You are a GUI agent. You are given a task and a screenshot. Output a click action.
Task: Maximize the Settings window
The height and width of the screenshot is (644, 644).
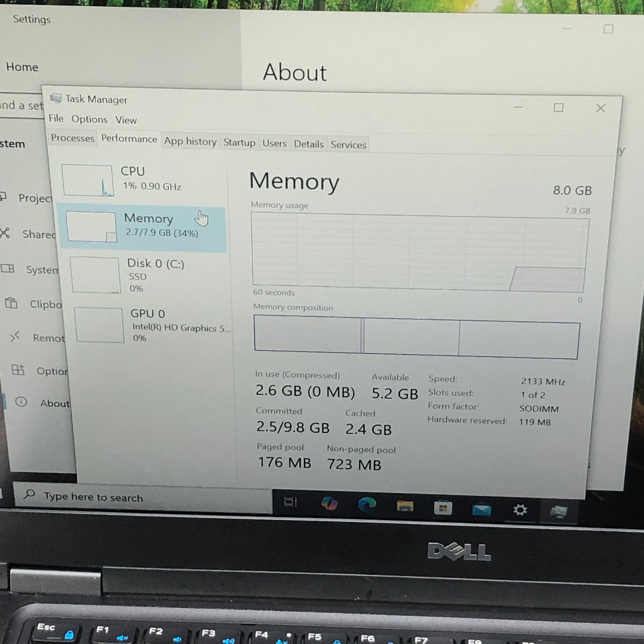(x=608, y=29)
